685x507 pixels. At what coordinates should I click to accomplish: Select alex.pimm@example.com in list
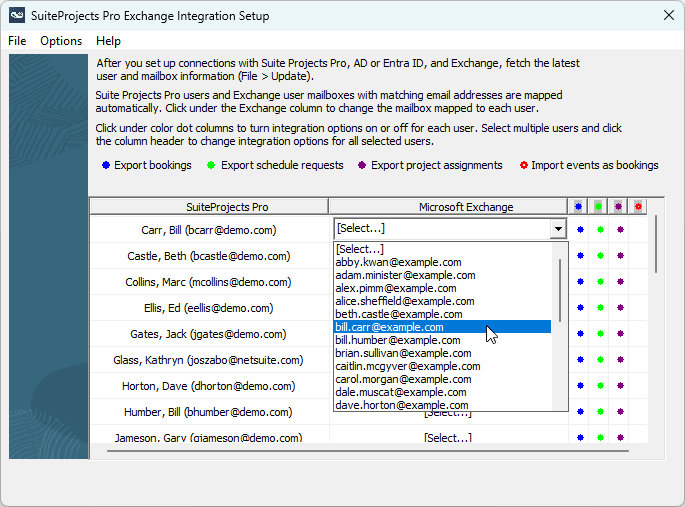pyautogui.click(x=443, y=288)
